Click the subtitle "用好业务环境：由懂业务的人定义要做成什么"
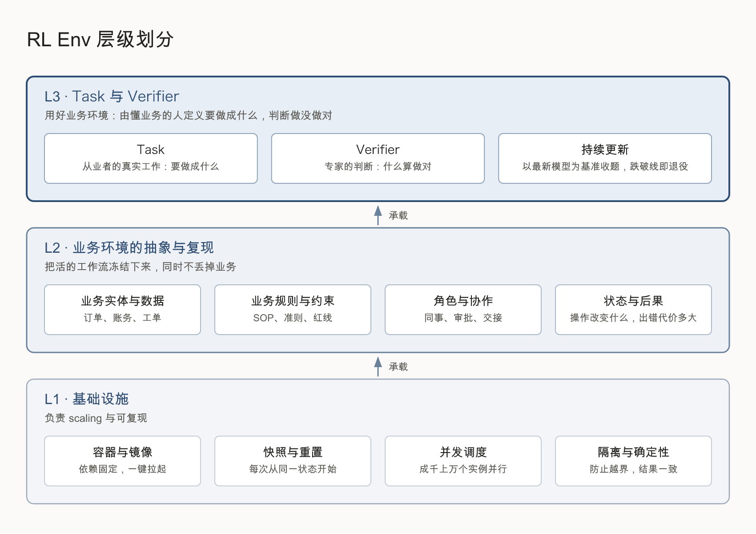 click(x=151, y=115)
